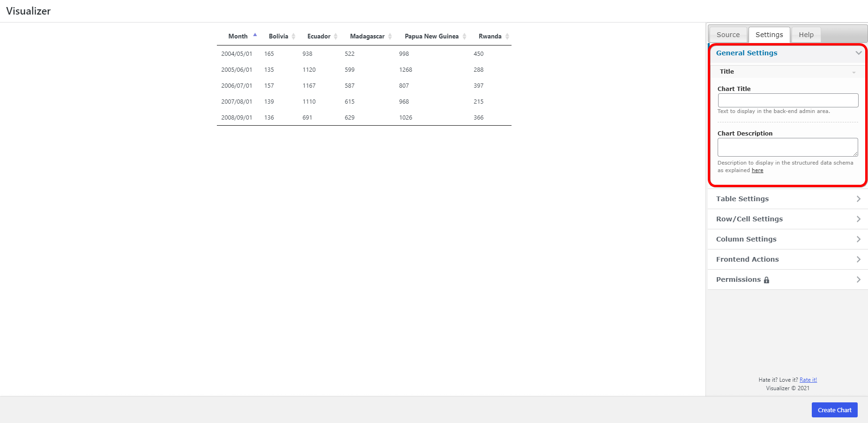
Task: Expand the Frontend Actions section
Action: [x=858, y=259]
